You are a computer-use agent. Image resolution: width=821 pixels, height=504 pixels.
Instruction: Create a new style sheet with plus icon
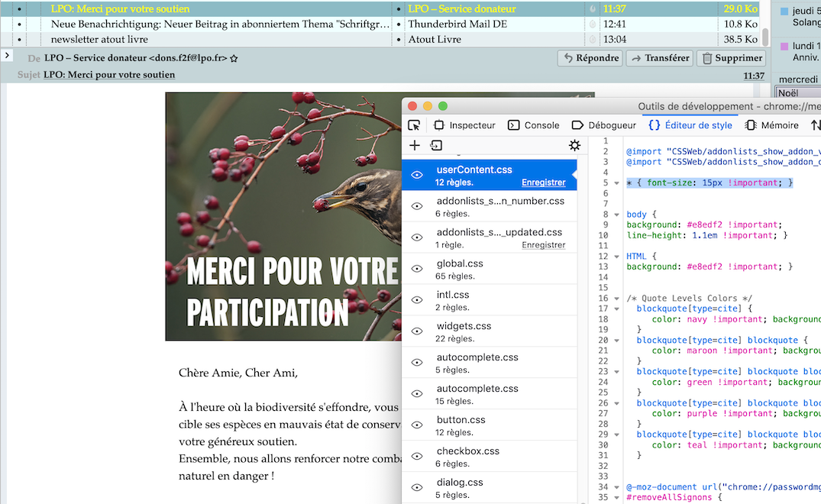click(415, 145)
